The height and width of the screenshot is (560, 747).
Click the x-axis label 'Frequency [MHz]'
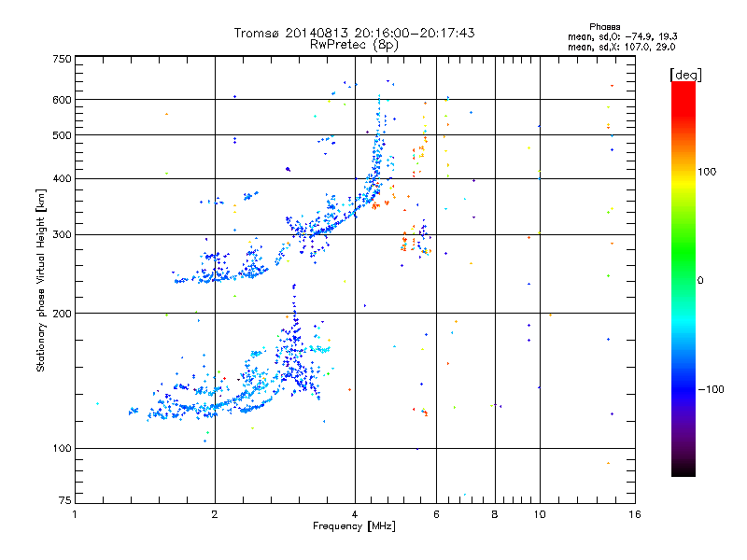[354, 526]
